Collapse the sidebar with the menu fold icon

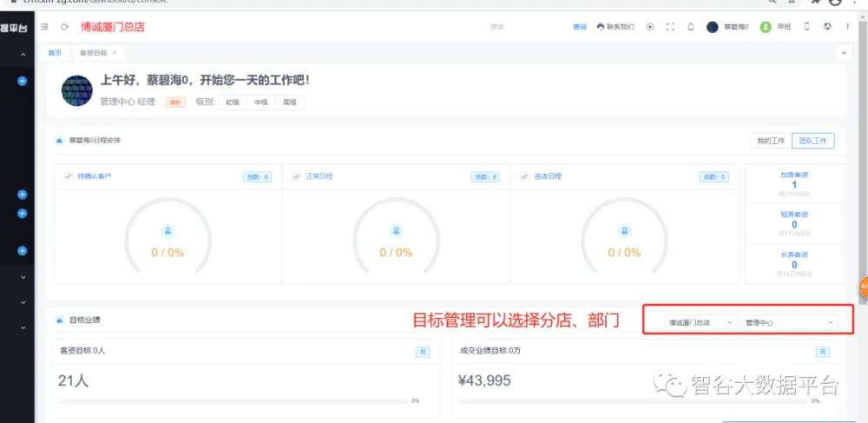44,27
